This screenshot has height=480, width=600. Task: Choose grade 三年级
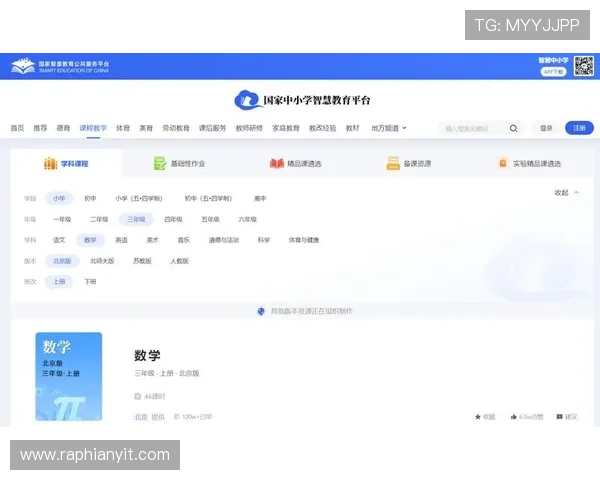point(136,219)
